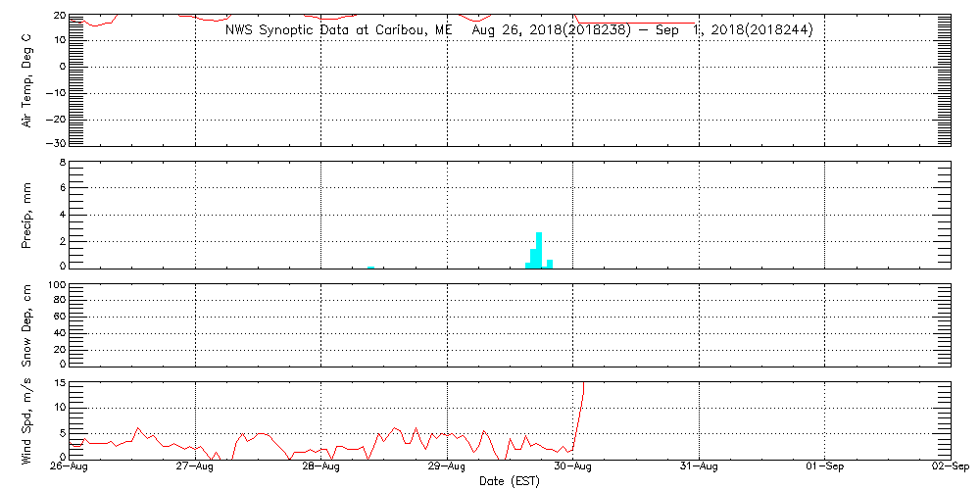Image resolution: width=980 pixels, height=490 pixels.
Task: Click the 'Wind Spd, m/s' axis label
Action: (28, 420)
